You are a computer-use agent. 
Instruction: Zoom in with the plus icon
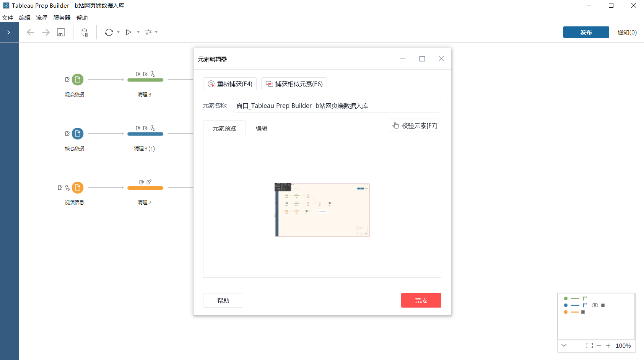pyautogui.click(x=608, y=345)
